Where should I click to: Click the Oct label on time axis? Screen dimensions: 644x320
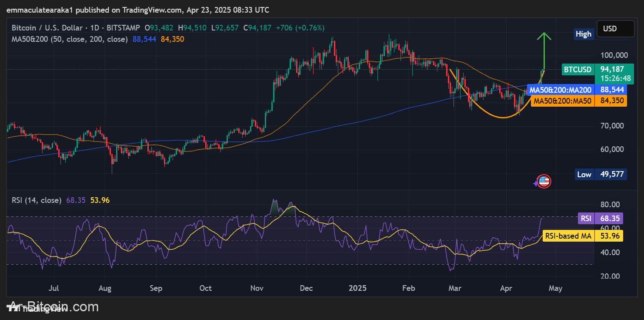point(205,288)
